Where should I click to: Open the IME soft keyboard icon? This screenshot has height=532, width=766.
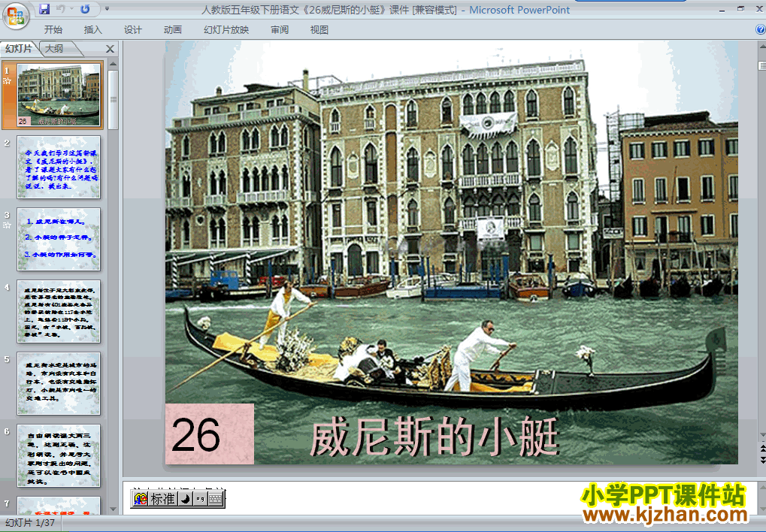click(x=215, y=499)
